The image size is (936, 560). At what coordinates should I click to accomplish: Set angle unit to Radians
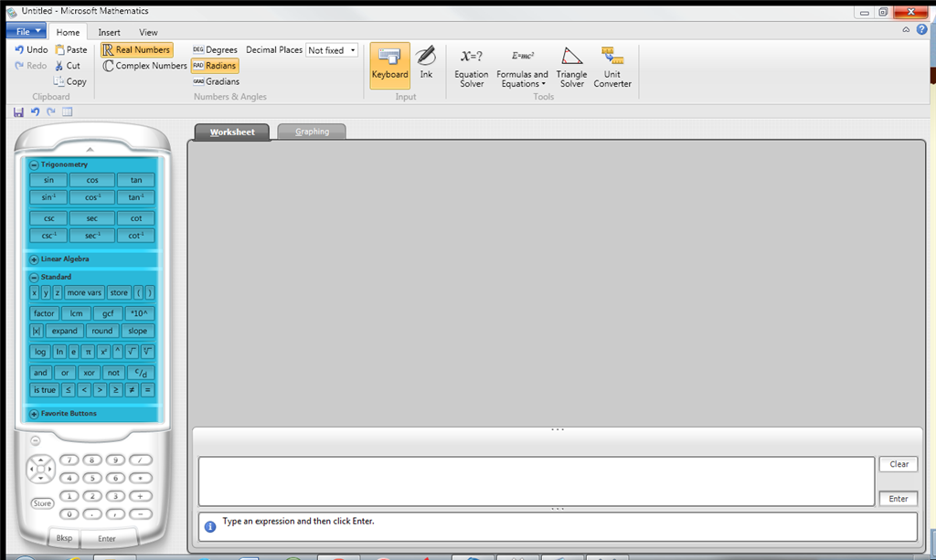click(x=215, y=66)
